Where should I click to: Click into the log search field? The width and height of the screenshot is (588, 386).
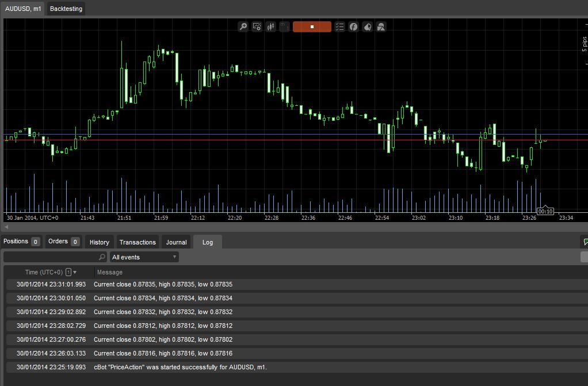(x=51, y=257)
